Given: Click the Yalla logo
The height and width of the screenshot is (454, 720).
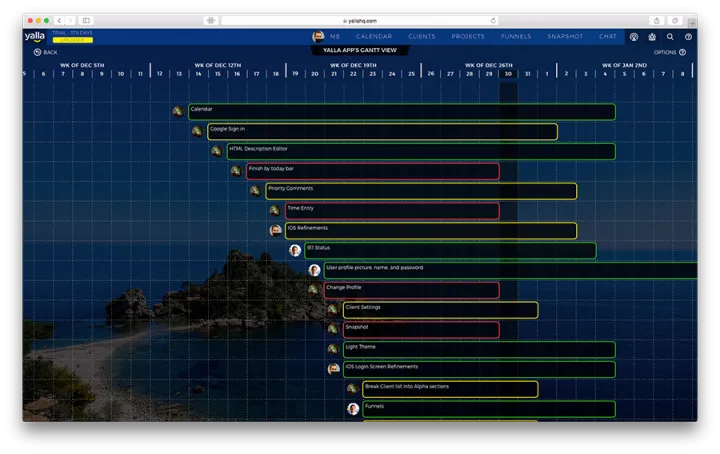Looking at the screenshot, I should pyautogui.click(x=35, y=36).
